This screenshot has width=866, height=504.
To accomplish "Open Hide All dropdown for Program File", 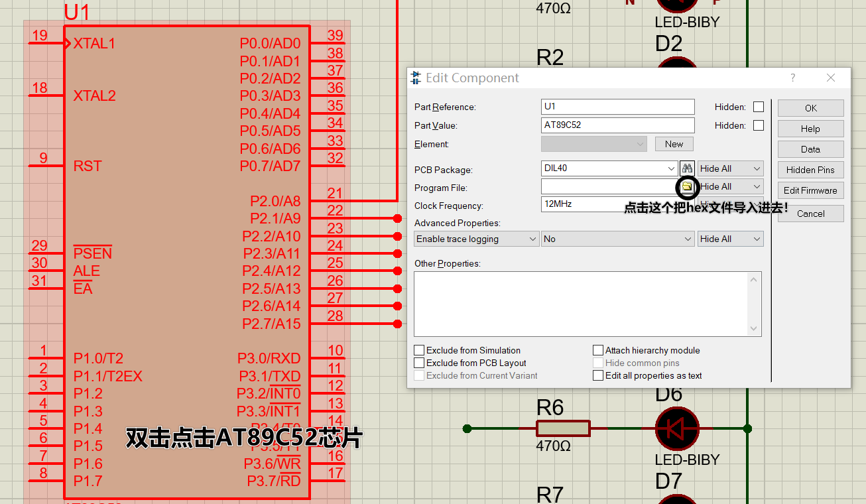I will [730, 186].
